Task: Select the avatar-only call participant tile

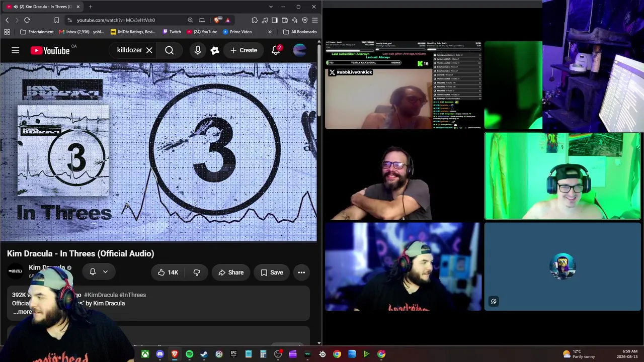Action: coord(562,266)
